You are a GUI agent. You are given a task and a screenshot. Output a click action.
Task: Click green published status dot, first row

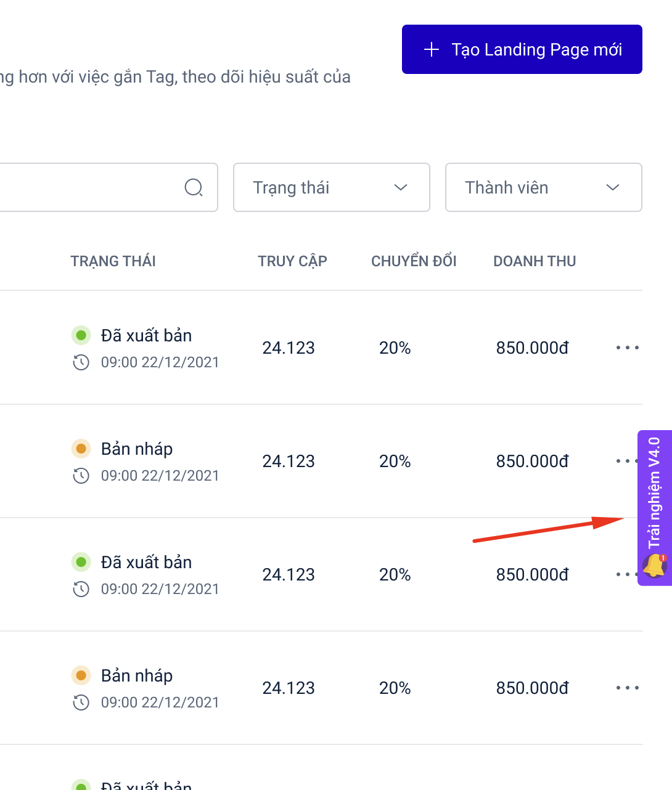pos(81,335)
